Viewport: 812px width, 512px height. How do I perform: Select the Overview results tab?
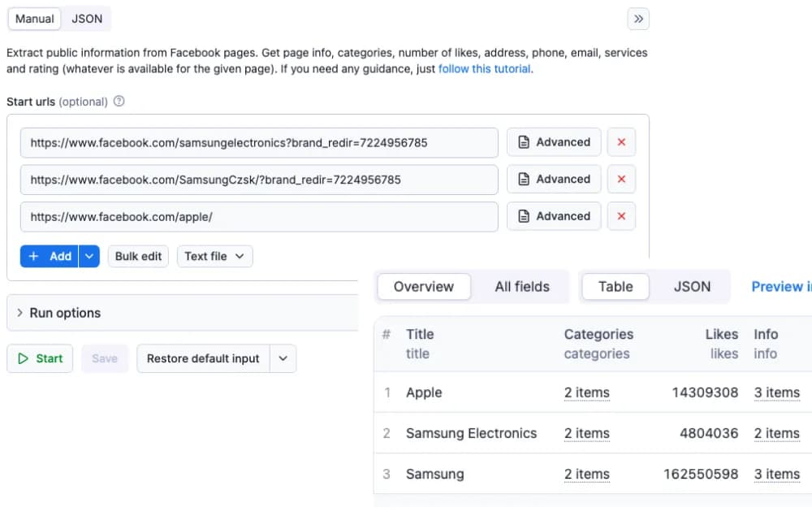pos(424,287)
